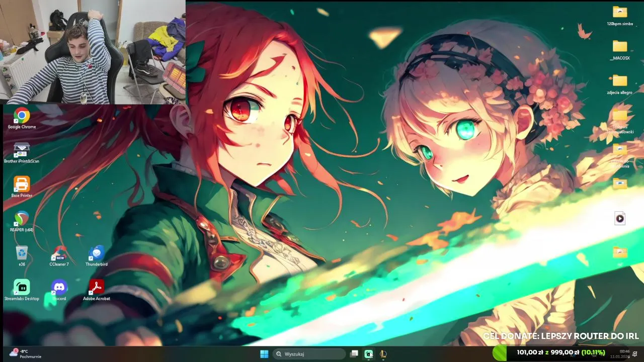
Task: Open Base Printer desktop icon
Action: [22, 187]
